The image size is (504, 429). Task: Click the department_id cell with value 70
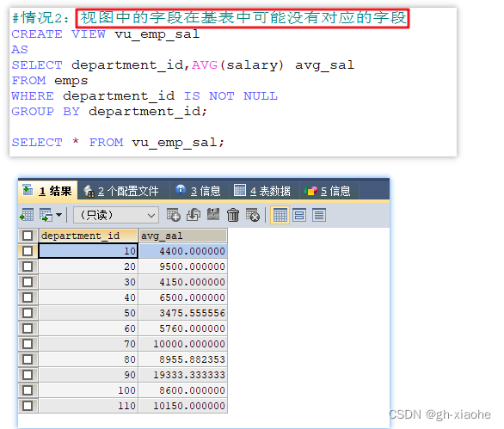pos(89,344)
